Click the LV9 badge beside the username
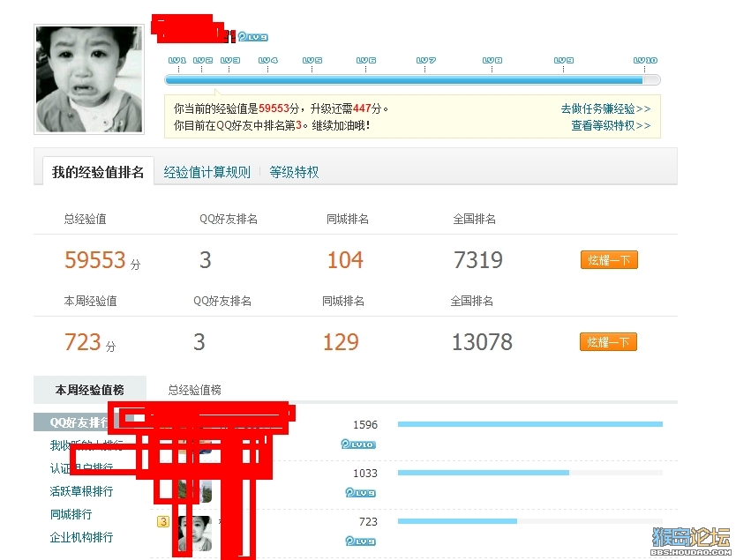Screen dimensions: 736x560 pyautogui.click(x=252, y=36)
